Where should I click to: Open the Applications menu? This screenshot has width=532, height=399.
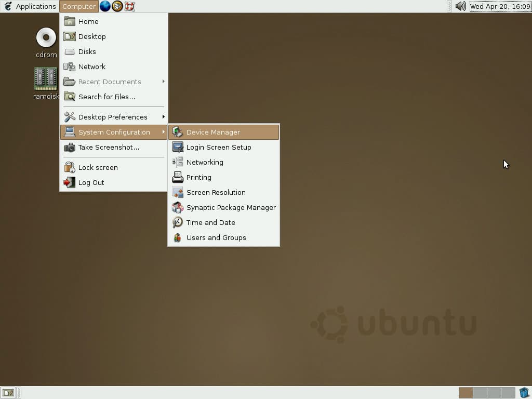(x=30, y=6)
